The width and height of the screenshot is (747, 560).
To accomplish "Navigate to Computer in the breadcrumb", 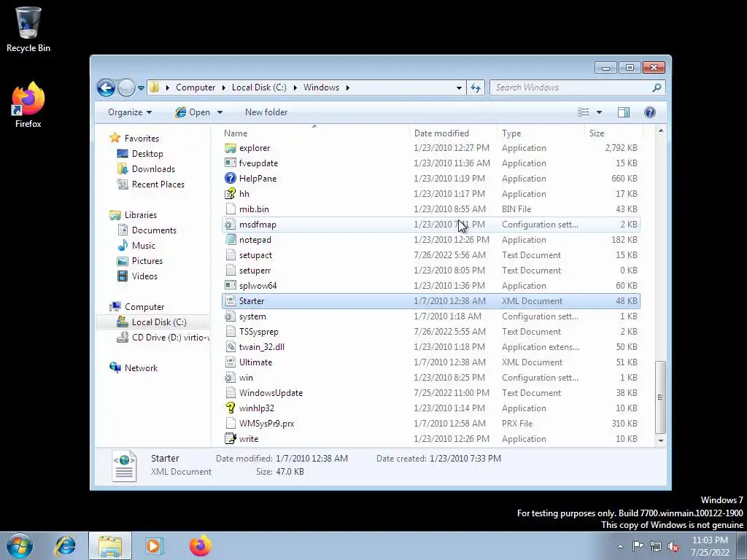I will (x=196, y=87).
